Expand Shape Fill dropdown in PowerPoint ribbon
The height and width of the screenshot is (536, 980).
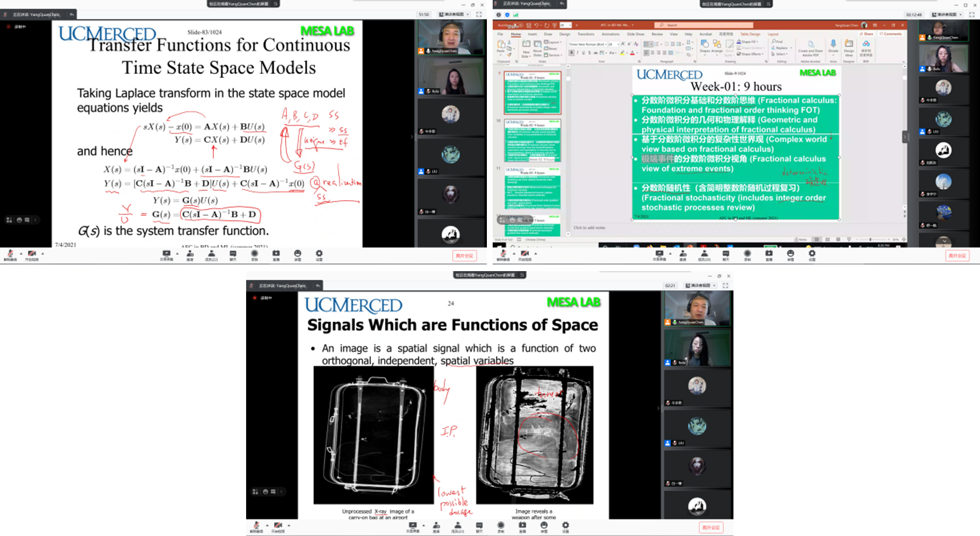tap(757, 42)
